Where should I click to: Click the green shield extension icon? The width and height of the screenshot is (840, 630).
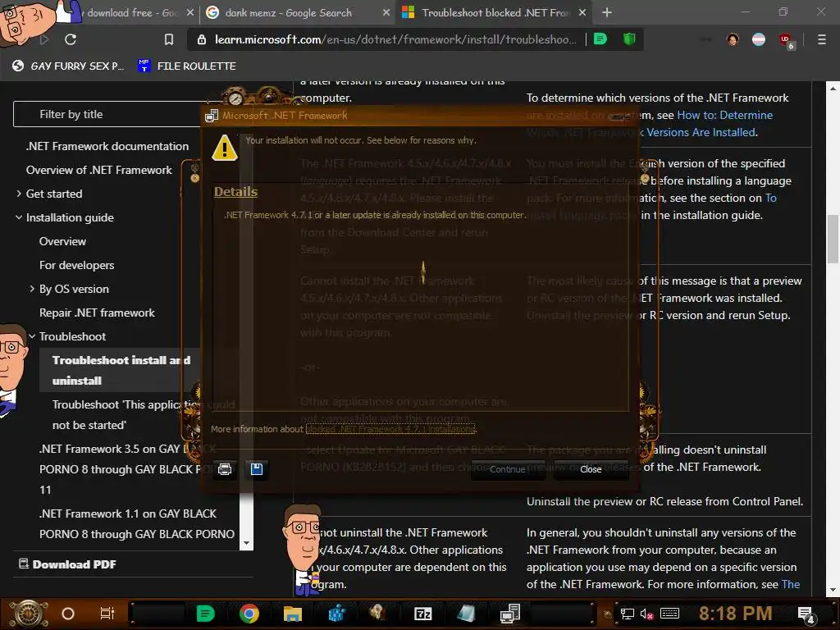click(629, 39)
